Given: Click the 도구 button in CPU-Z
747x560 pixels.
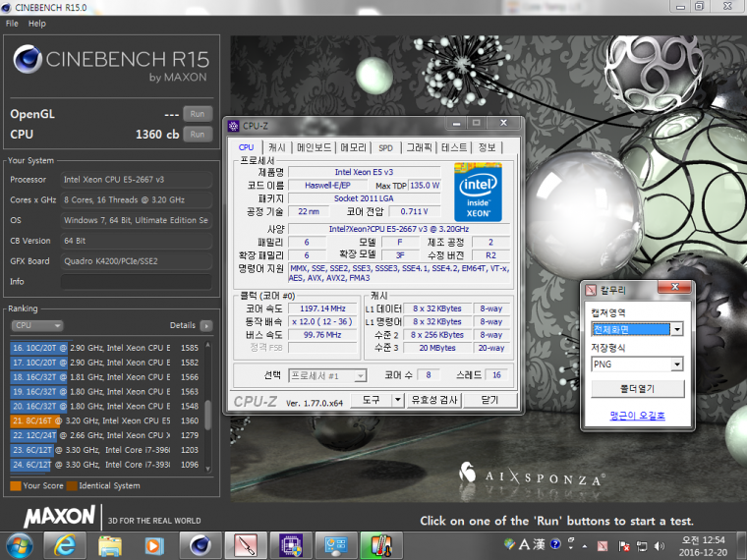Looking at the screenshot, I should [372, 400].
